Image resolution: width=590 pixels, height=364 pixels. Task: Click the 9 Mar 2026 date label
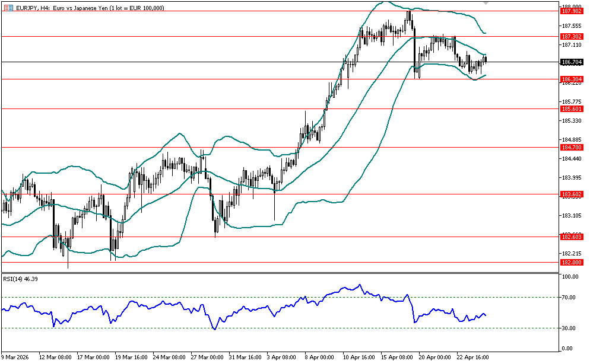point(17,357)
